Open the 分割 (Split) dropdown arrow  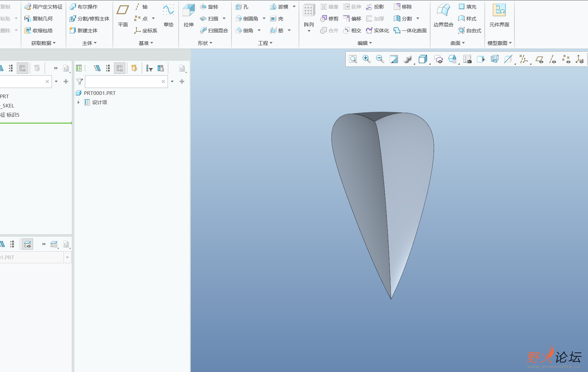pos(418,19)
